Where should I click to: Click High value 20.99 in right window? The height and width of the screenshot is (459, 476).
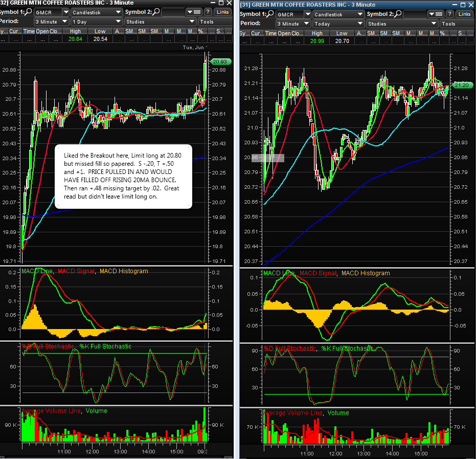click(317, 41)
